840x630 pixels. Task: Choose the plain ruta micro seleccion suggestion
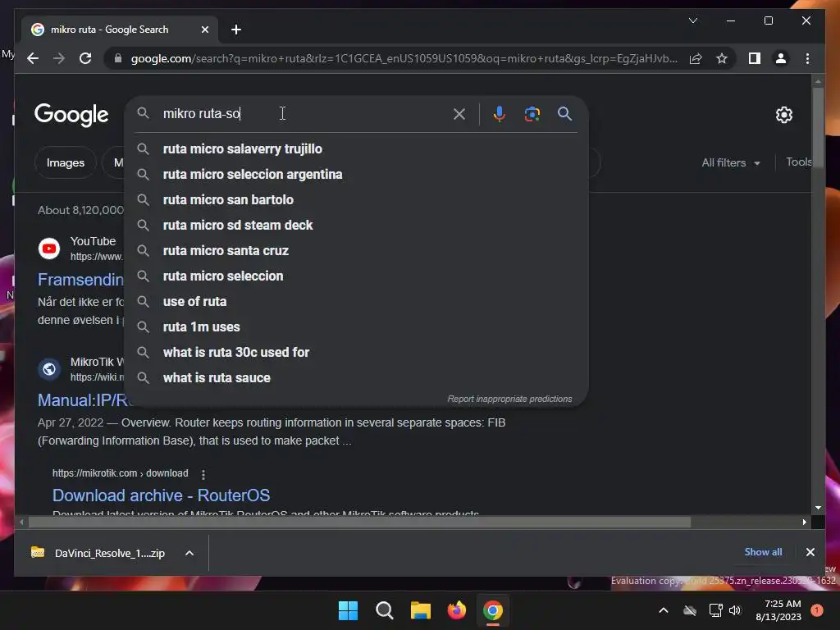[x=356, y=276]
